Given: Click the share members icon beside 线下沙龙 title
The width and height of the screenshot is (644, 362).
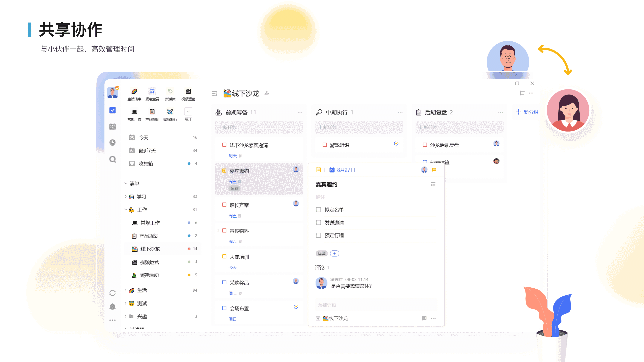Looking at the screenshot, I should [267, 93].
